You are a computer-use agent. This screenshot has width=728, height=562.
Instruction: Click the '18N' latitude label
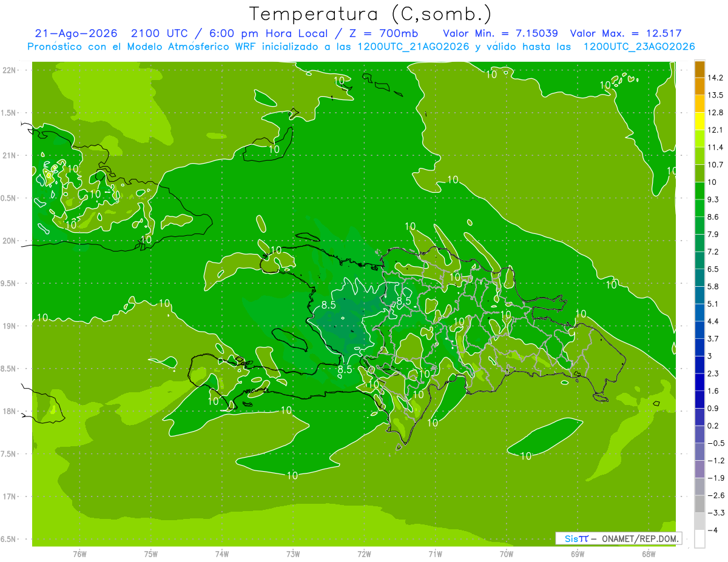click(x=9, y=412)
